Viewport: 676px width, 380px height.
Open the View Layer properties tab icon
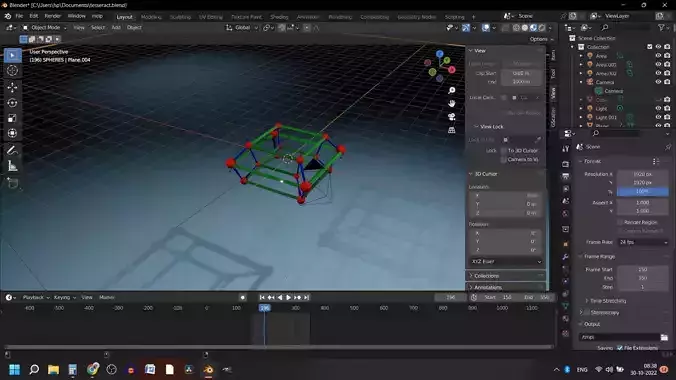click(x=566, y=189)
